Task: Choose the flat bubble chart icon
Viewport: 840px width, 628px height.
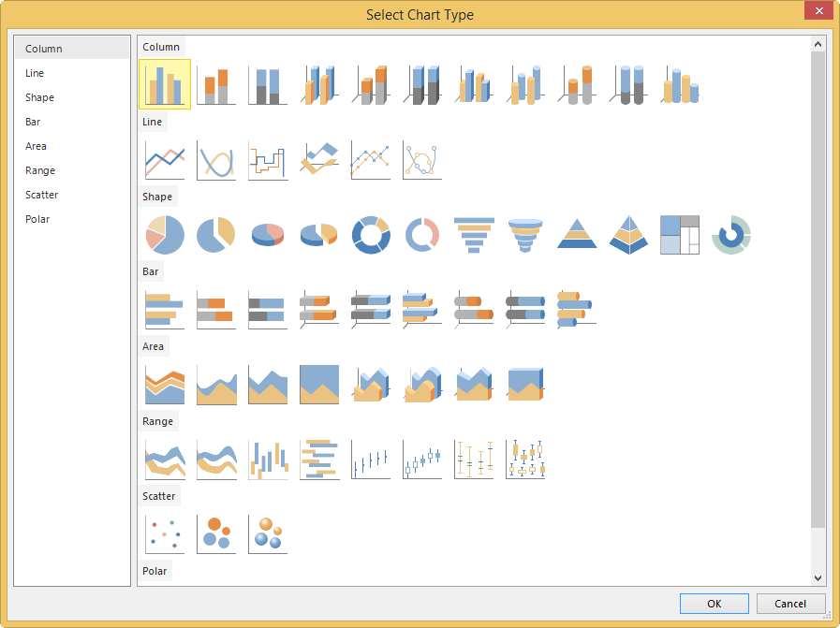Action: [216, 534]
